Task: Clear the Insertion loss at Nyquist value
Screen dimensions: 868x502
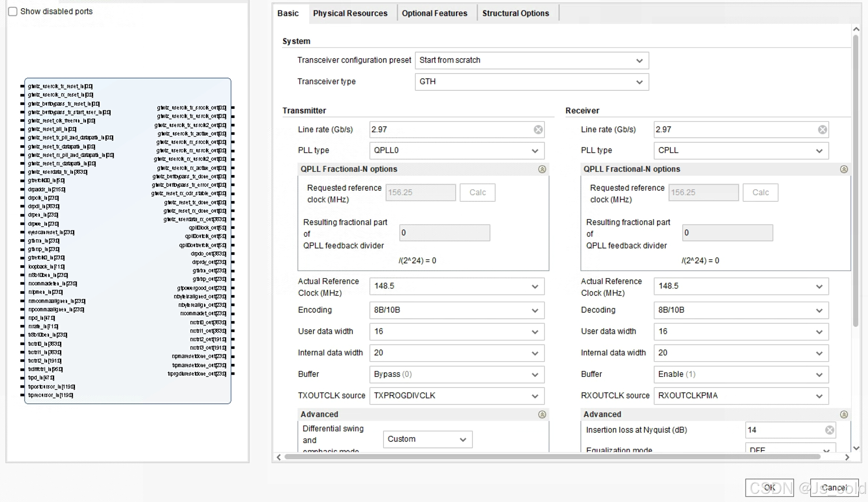Action: pos(829,430)
